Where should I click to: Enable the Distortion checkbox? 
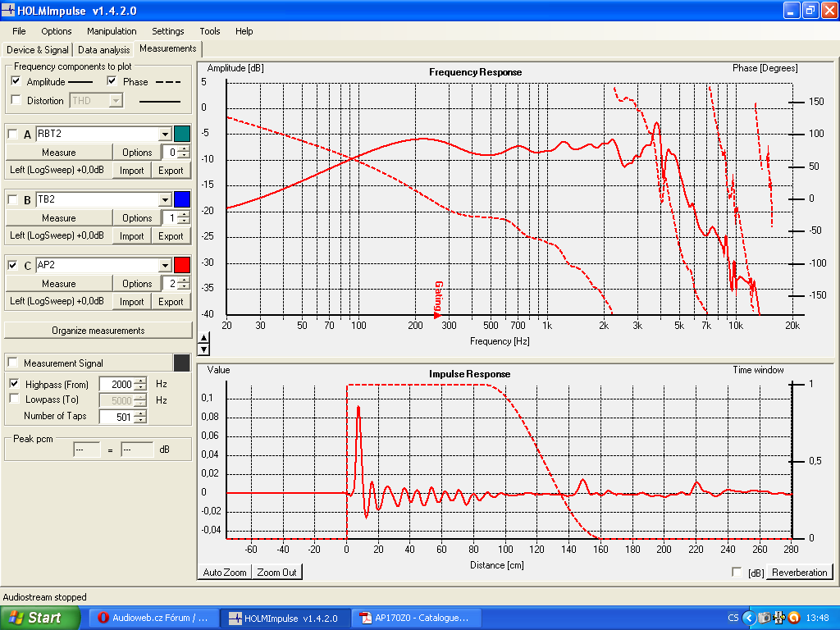(x=16, y=100)
